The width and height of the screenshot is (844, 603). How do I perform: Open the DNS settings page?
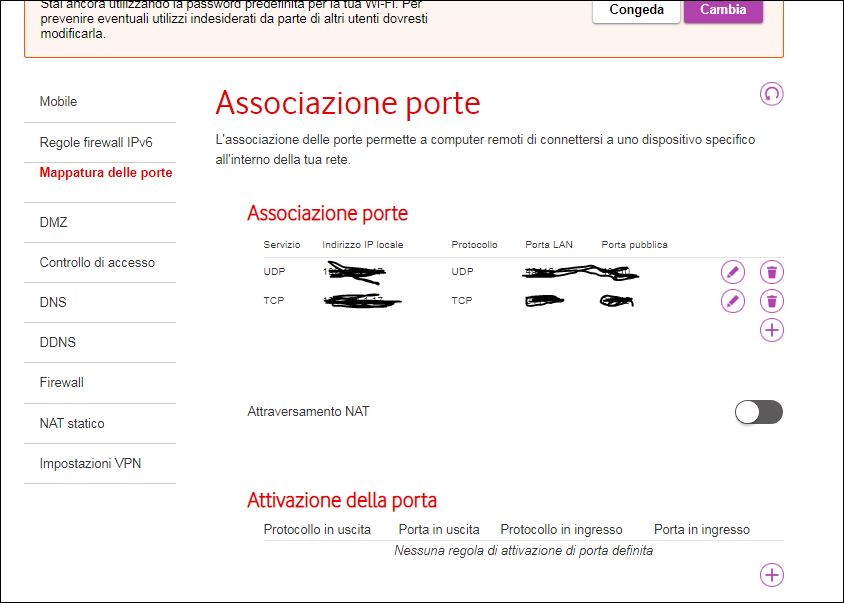click(53, 303)
